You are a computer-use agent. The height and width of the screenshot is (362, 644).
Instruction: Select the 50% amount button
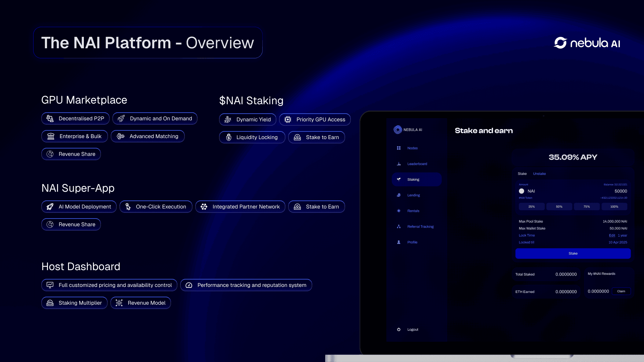[559, 207]
